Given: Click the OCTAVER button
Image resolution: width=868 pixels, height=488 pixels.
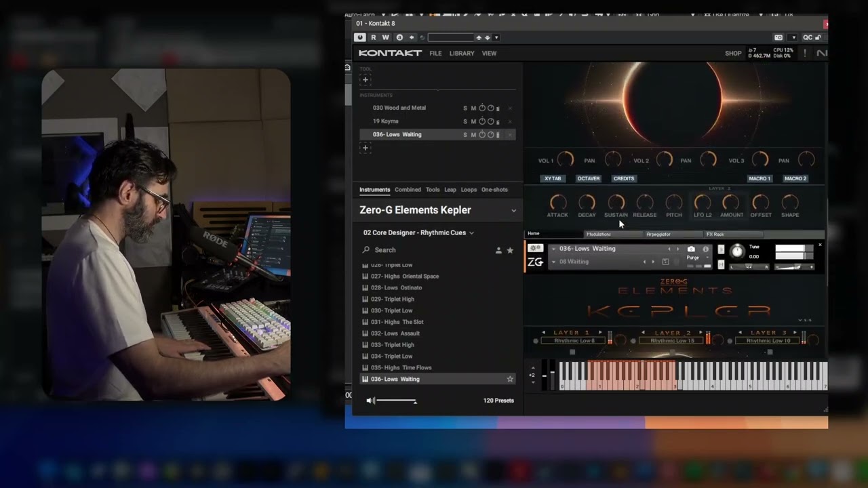Looking at the screenshot, I should [588, 179].
